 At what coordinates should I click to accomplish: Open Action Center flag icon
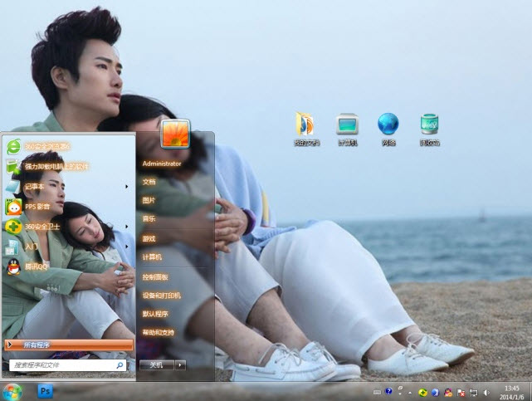point(461,393)
